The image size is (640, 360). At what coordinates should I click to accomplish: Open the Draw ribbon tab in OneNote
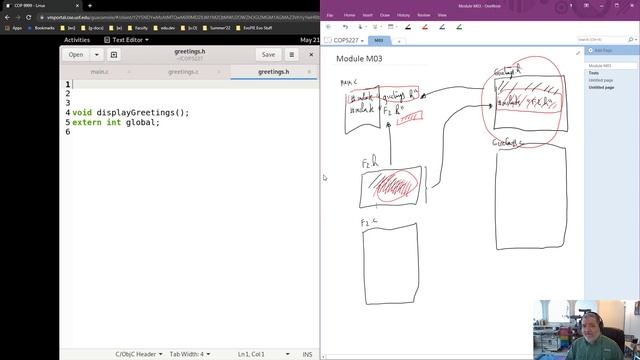tap(384, 15)
